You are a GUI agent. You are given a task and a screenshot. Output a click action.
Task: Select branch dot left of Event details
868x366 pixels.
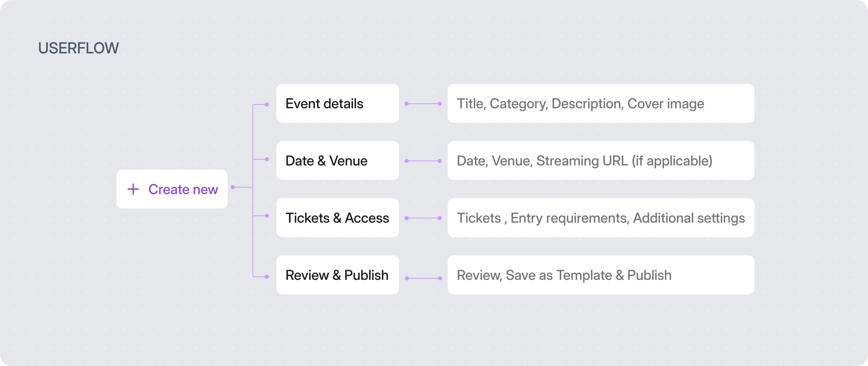pyautogui.click(x=267, y=105)
